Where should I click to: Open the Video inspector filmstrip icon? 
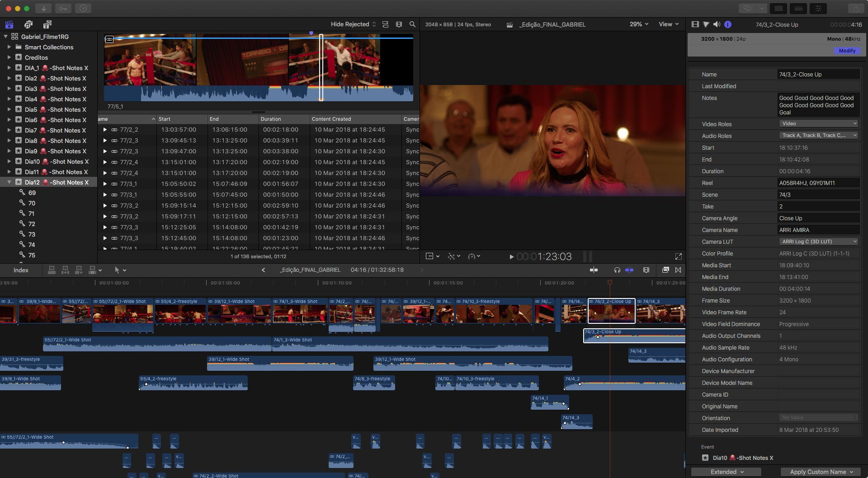point(695,24)
